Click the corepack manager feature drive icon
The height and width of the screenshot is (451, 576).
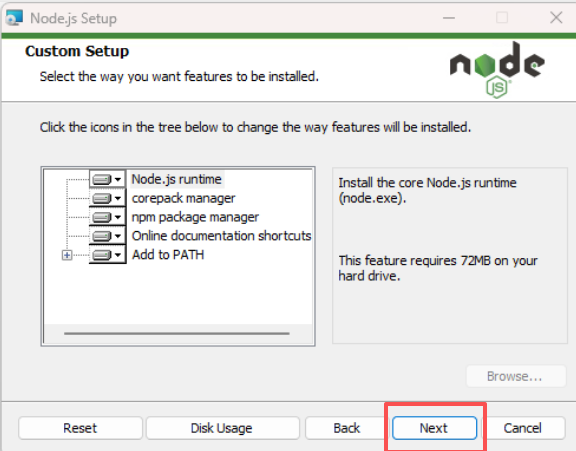coord(101,198)
